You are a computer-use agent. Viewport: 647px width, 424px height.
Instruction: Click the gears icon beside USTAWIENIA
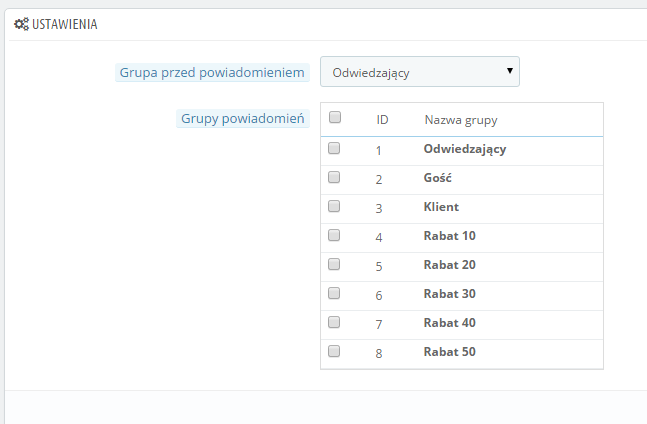(20, 23)
